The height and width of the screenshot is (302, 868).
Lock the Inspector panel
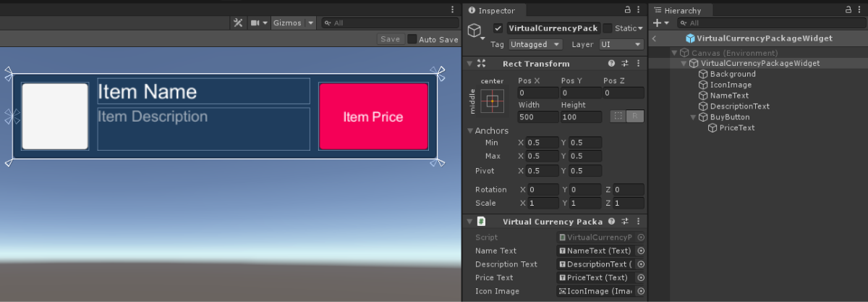(627, 10)
